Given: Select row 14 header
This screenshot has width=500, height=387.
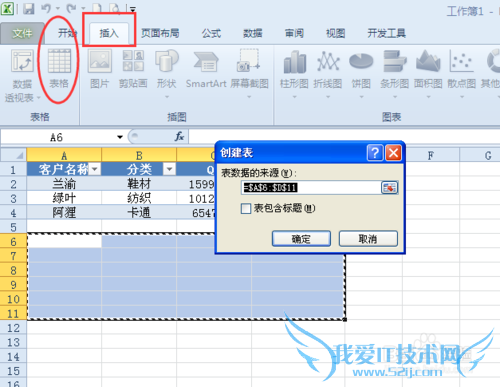Looking at the screenshot, I should (13, 357).
